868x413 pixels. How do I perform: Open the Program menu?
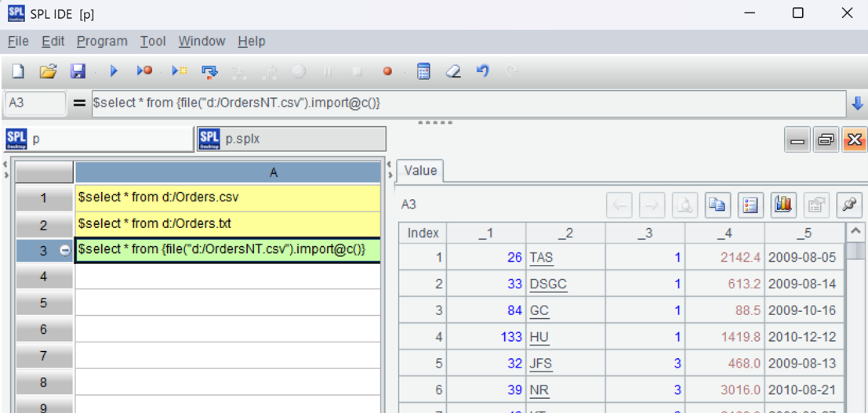102,42
